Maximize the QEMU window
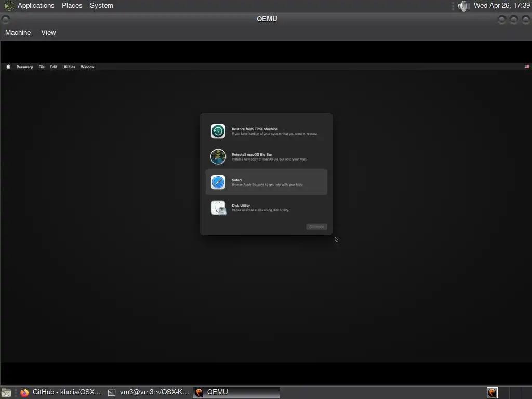Viewport: 532px width, 399px height. (514, 20)
